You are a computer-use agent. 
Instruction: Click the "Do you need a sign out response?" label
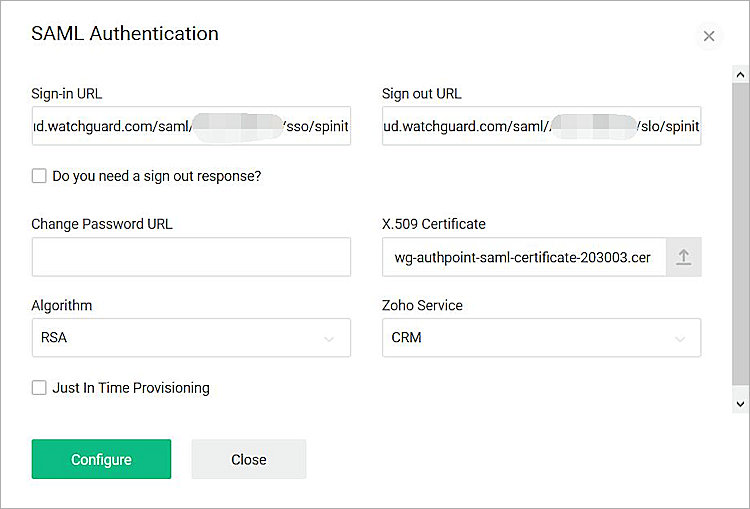157,176
